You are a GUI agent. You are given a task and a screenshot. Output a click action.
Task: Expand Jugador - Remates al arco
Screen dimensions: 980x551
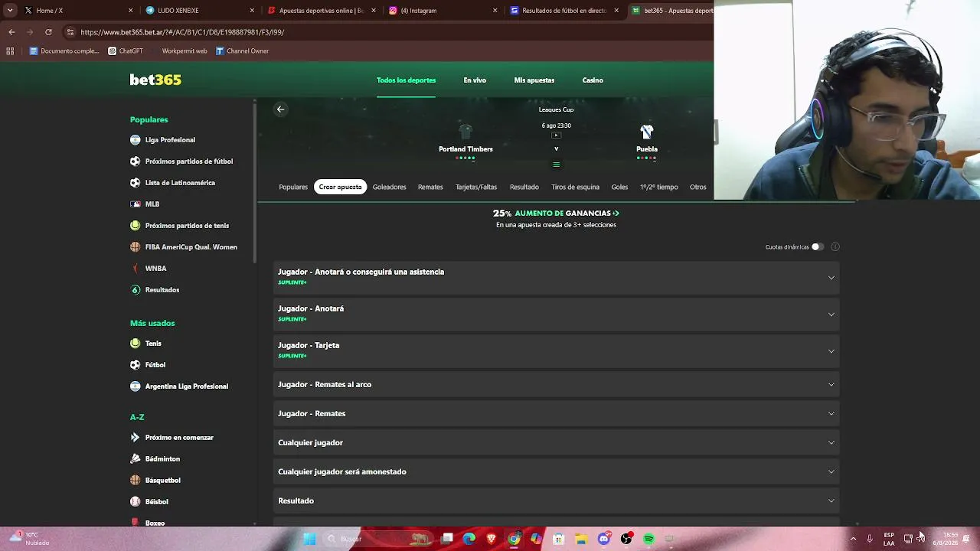click(556, 384)
